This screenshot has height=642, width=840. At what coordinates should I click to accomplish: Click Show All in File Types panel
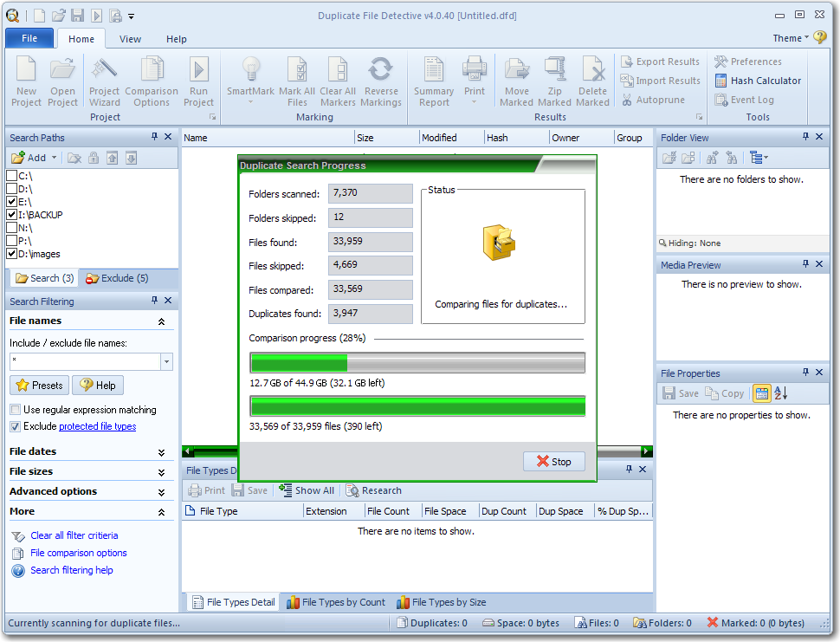point(307,490)
